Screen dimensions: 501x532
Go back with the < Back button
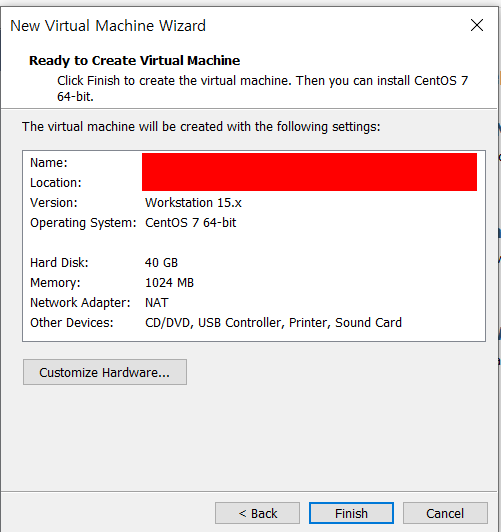pyautogui.click(x=257, y=513)
